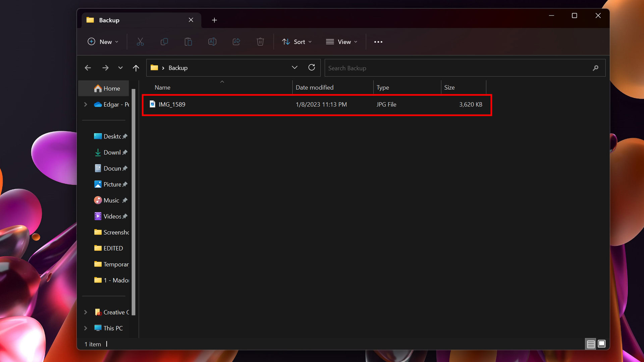The height and width of the screenshot is (362, 644).
Task: Select the IMG_1589 JPG file
Action: tap(172, 105)
